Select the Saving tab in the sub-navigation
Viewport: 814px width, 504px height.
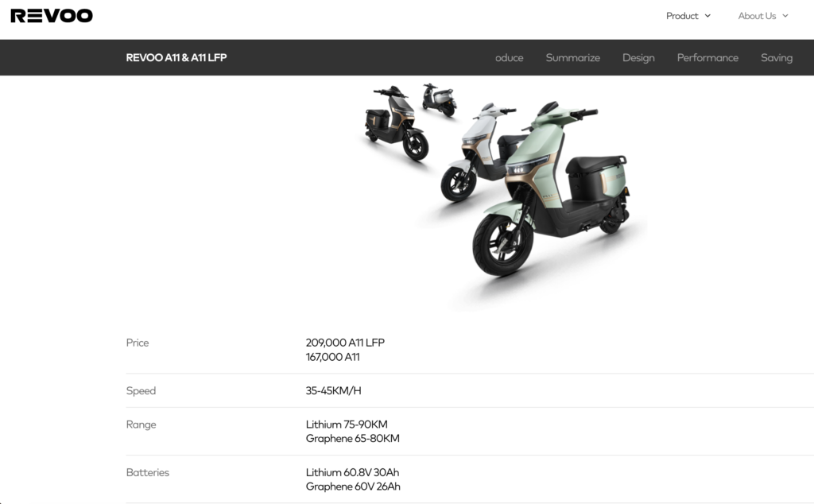pyautogui.click(x=776, y=58)
